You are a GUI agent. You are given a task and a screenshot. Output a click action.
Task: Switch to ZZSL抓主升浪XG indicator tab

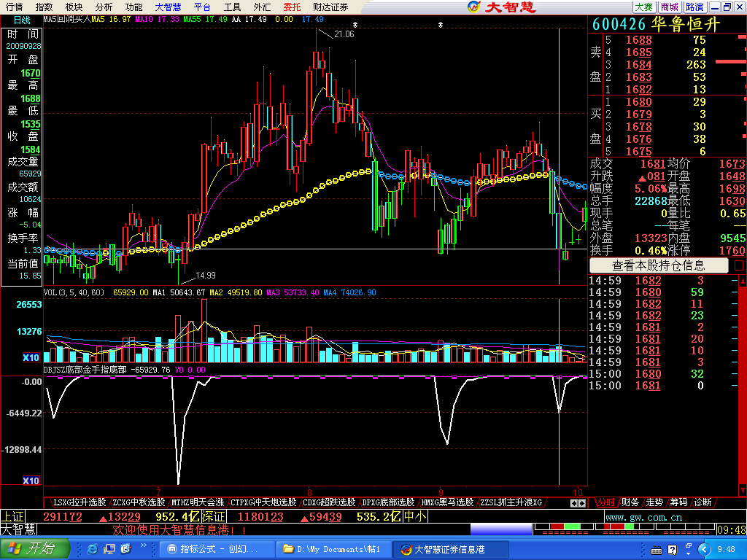tap(511, 502)
